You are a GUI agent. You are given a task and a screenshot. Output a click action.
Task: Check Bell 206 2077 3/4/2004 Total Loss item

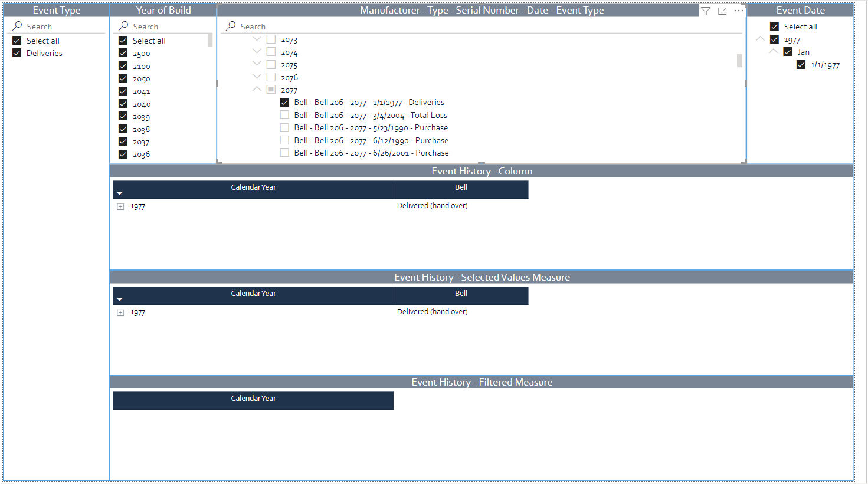click(284, 115)
